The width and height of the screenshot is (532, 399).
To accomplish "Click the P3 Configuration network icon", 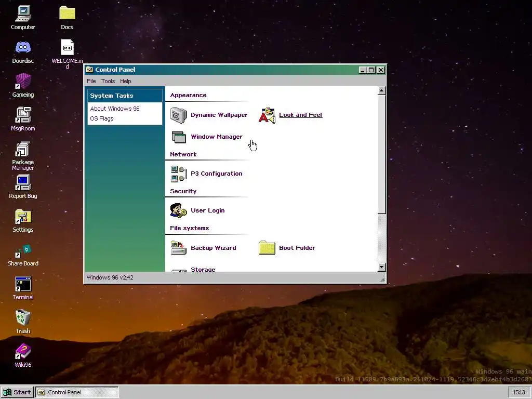I will tap(179, 174).
